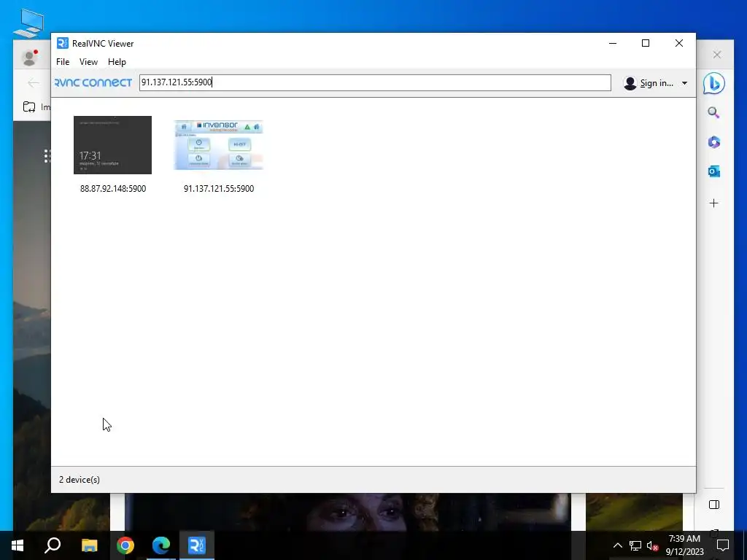Click the VNC server address field
Viewport: 747px width, 560px height.
(375, 82)
